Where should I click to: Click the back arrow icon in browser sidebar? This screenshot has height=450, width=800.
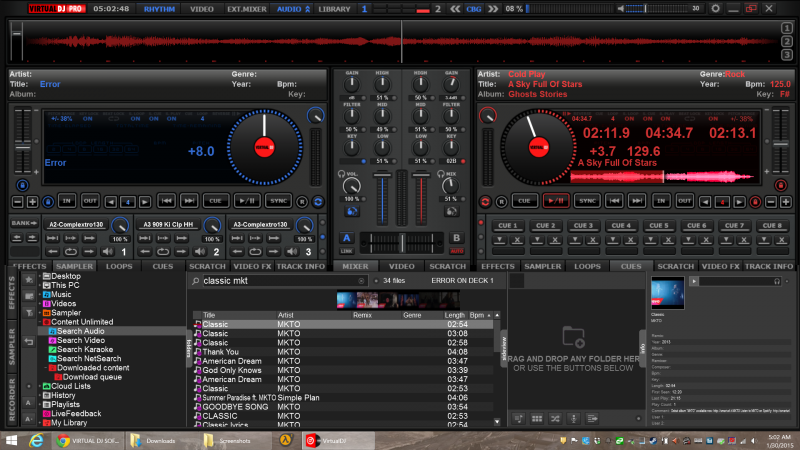click(29, 342)
